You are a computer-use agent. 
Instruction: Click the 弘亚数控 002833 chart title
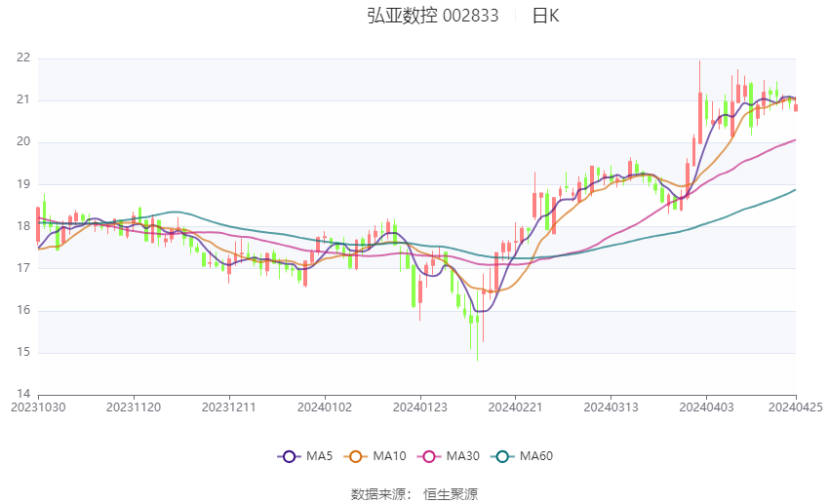432,16
